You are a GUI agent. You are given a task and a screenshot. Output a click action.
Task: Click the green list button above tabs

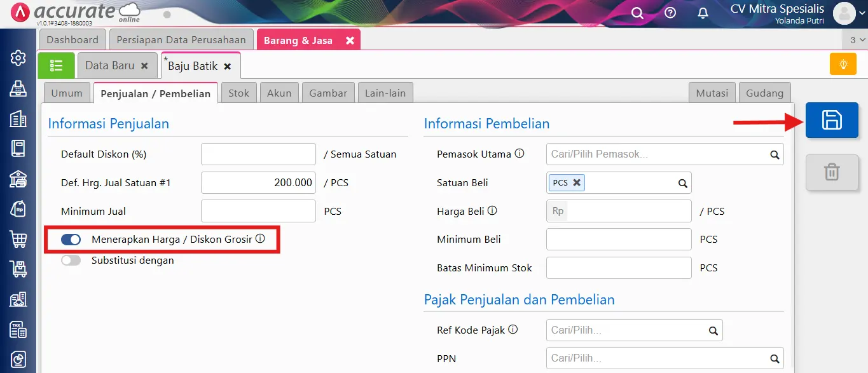tap(56, 65)
